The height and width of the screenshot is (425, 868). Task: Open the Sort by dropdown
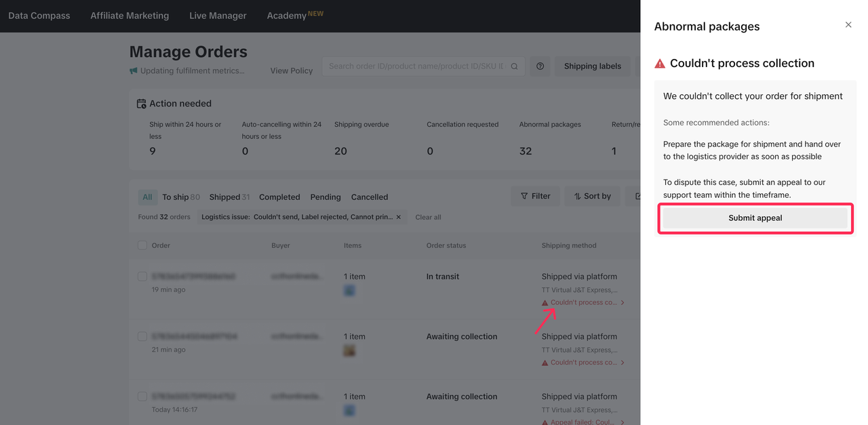coord(592,197)
